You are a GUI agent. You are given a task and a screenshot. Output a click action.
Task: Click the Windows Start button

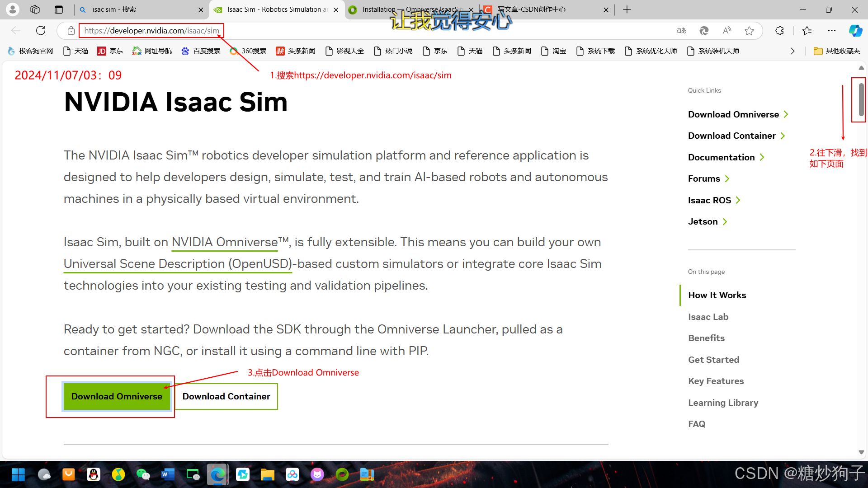pos(18,474)
